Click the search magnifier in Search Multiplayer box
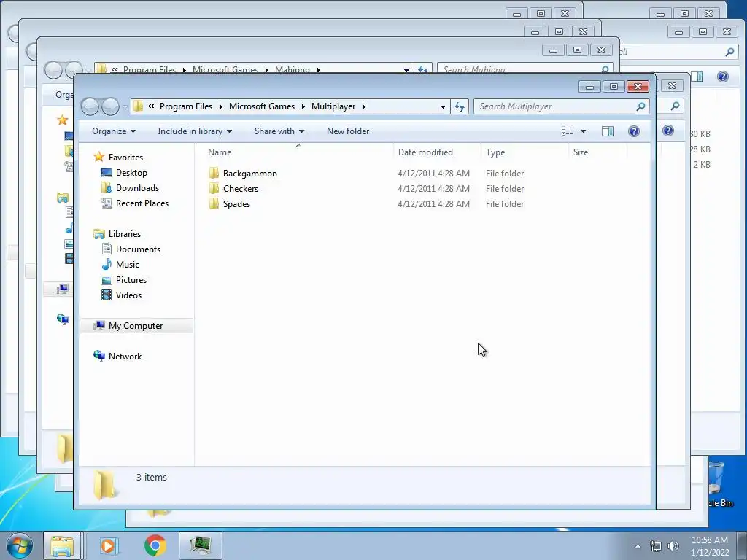Viewport: 747px width, 560px height. (640, 106)
